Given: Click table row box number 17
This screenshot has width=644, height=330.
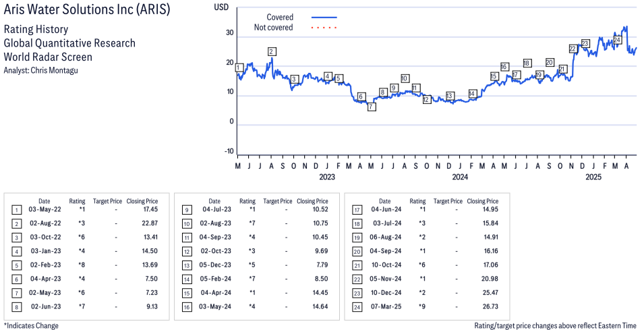Looking at the screenshot, I should (x=357, y=211).
